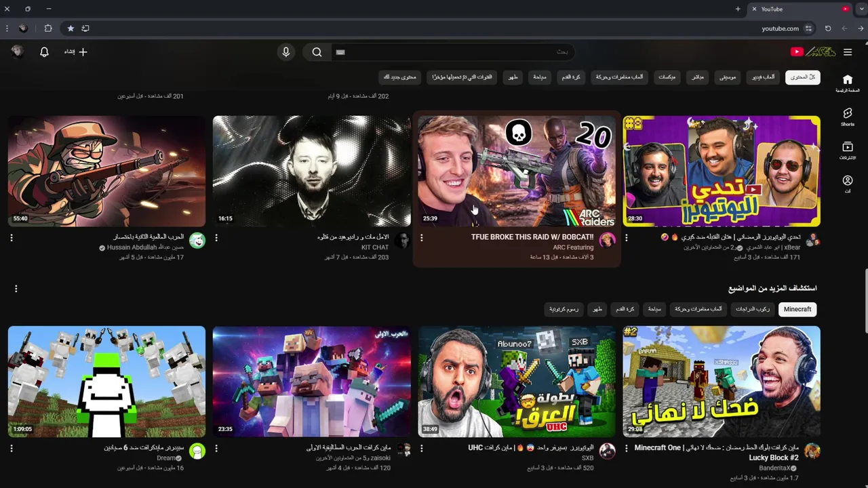The image size is (868, 488).
Task: Open options for the KIT CHAT video
Action: (216, 238)
